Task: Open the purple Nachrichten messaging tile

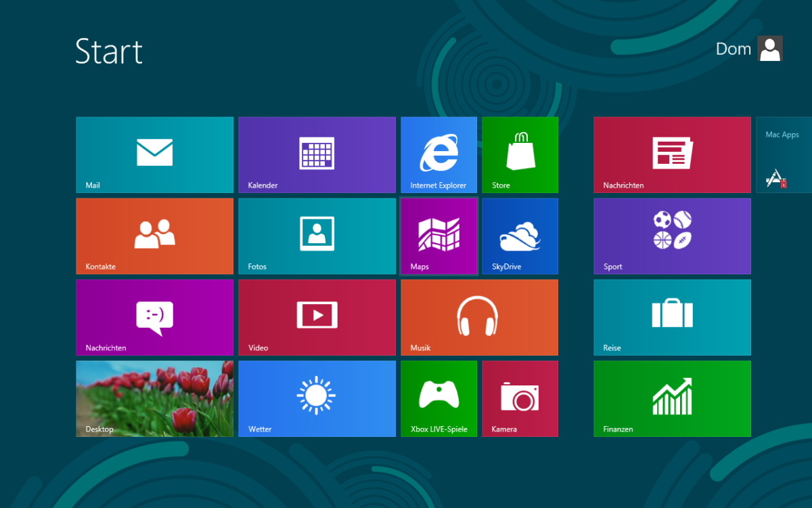Action: tap(154, 317)
